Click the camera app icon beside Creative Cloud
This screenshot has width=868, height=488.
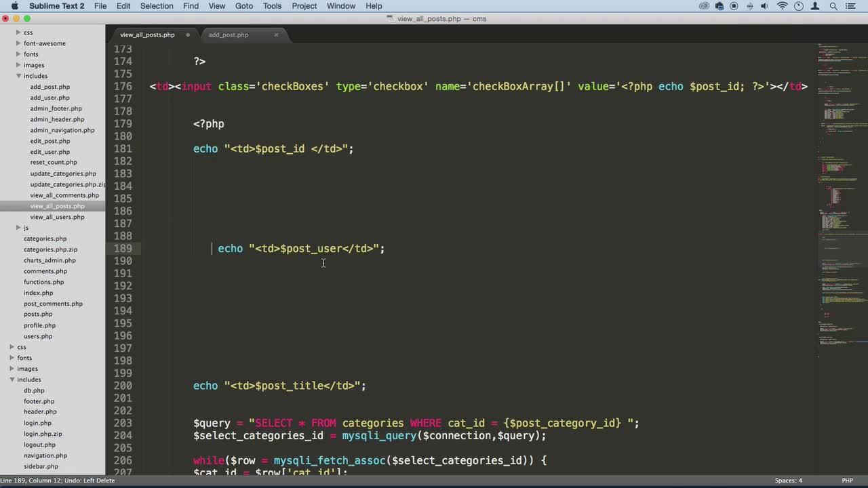(x=719, y=6)
